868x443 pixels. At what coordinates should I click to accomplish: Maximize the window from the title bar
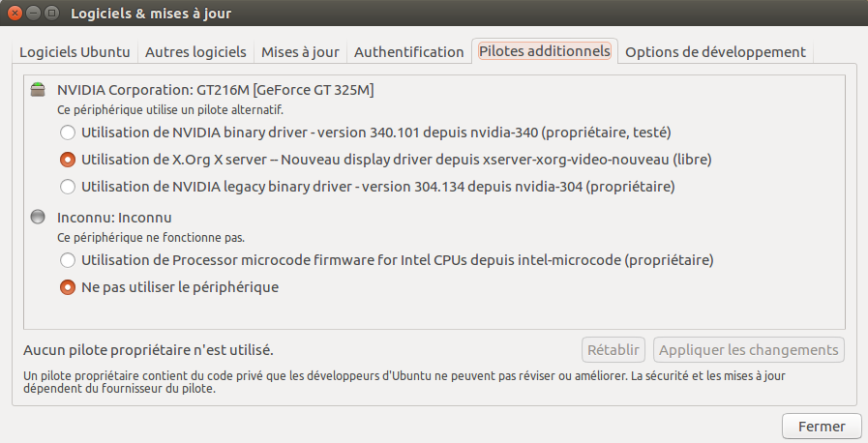(x=52, y=14)
